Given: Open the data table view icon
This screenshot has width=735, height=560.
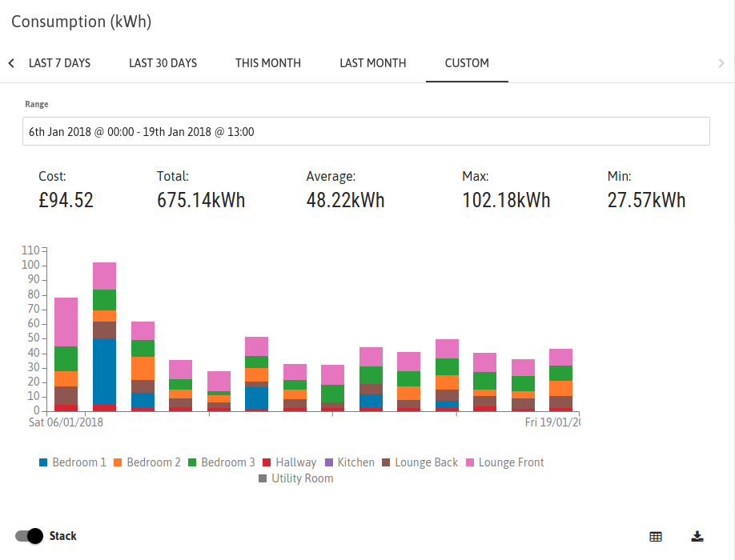Looking at the screenshot, I should tap(655, 537).
